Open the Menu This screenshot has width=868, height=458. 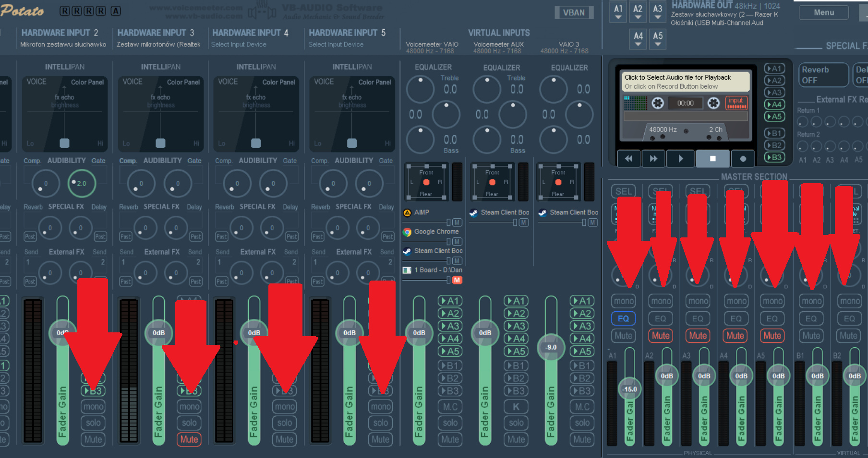824,12
